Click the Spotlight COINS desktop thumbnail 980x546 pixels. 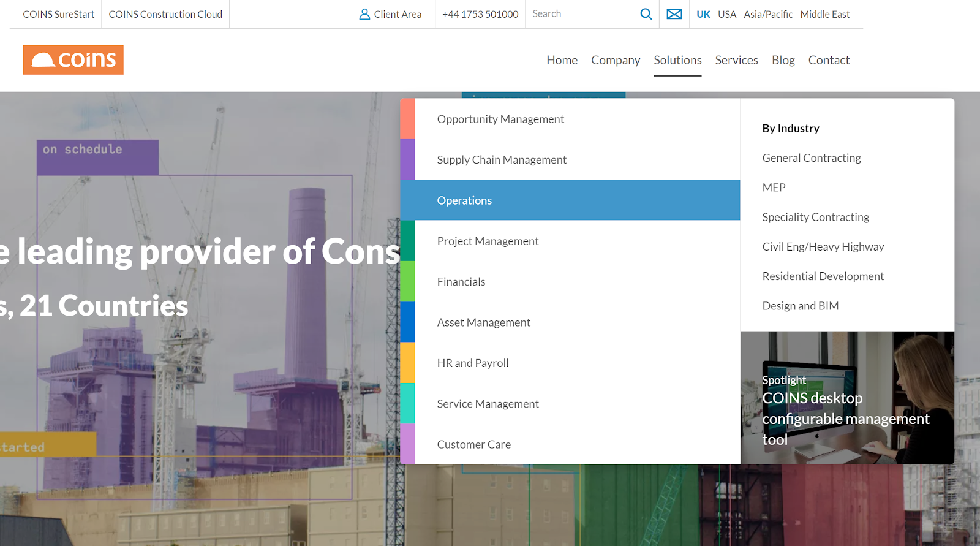847,398
